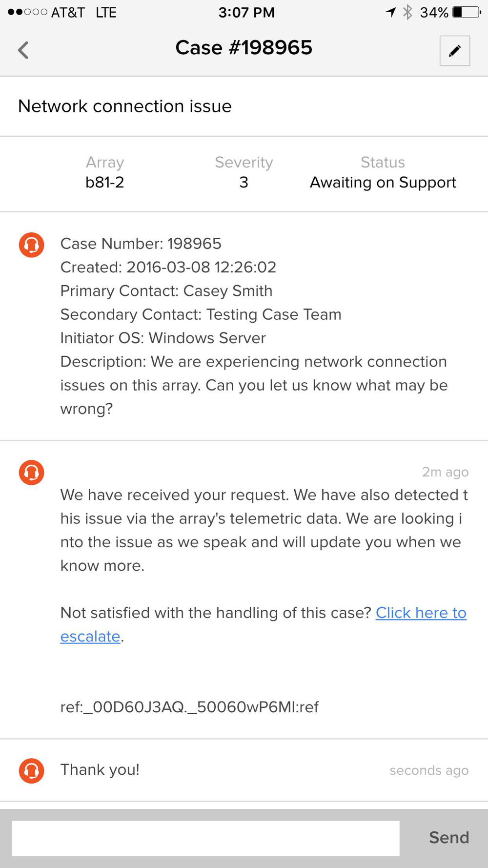Image resolution: width=488 pixels, height=868 pixels.
Task: Tap the Network connection issue subject
Action: tap(124, 106)
